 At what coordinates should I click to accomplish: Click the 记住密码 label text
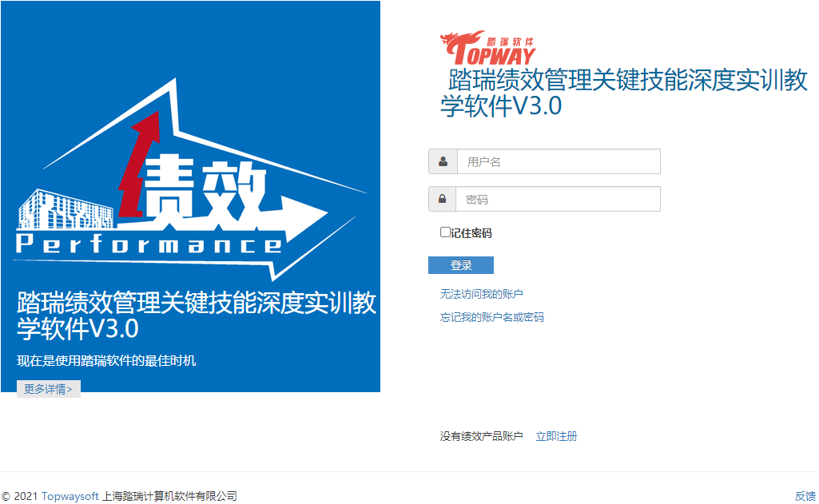pos(471,233)
